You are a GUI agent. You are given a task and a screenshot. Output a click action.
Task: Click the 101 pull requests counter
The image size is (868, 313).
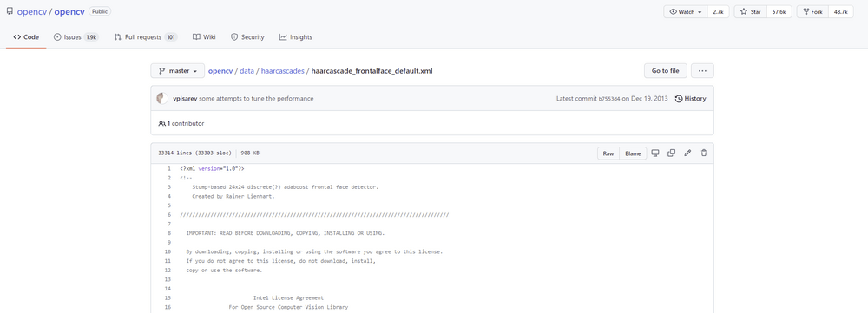click(171, 37)
